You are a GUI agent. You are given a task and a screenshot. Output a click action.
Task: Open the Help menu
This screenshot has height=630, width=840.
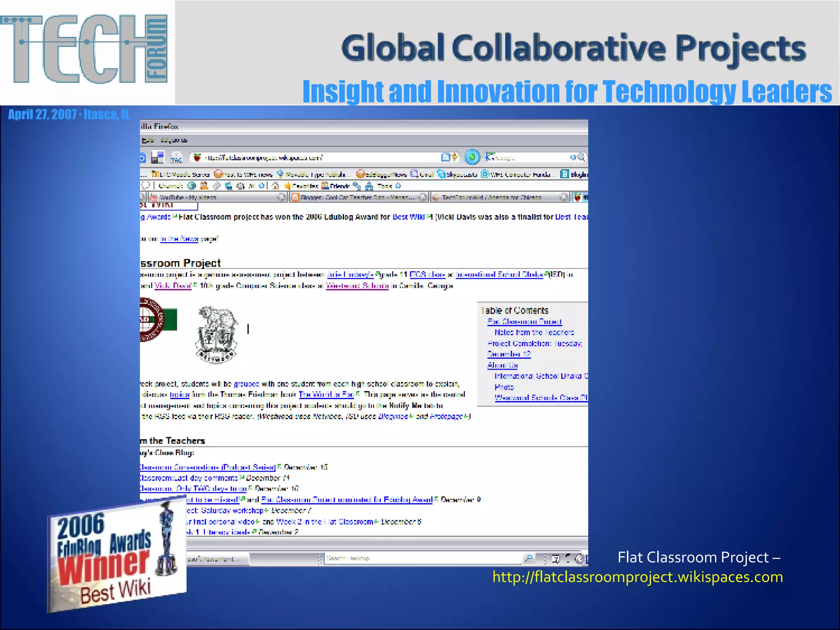tap(147, 140)
